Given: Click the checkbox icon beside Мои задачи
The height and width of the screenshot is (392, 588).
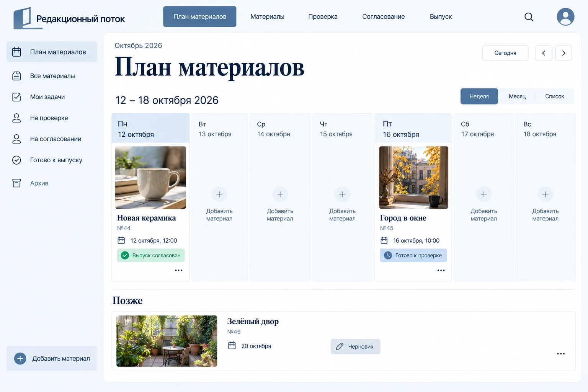Looking at the screenshot, I should click(x=16, y=97).
